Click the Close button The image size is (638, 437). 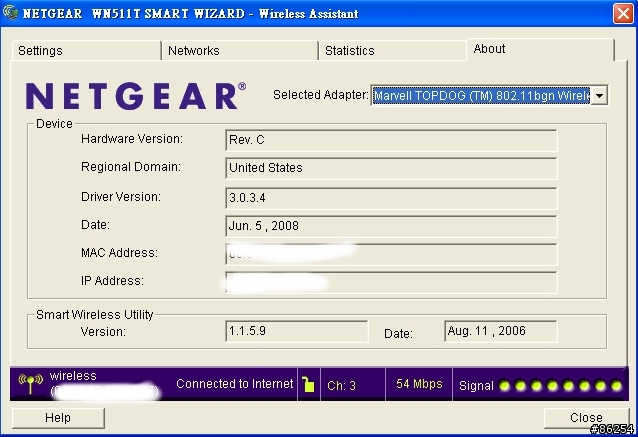pyautogui.click(x=586, y=418)
